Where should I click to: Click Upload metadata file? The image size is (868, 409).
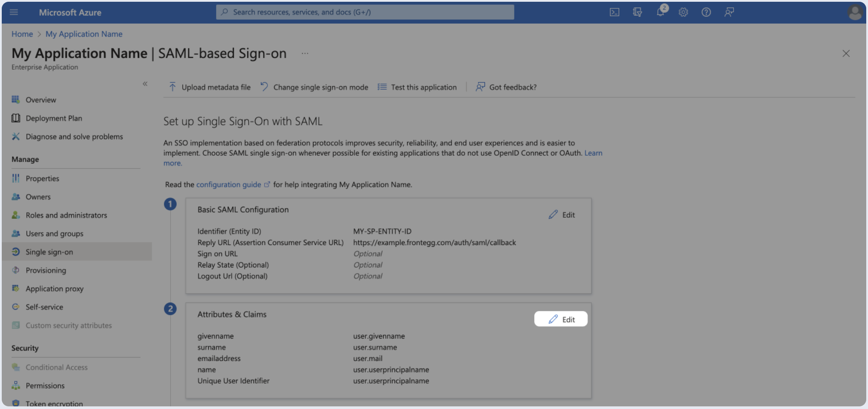point(210,87)
